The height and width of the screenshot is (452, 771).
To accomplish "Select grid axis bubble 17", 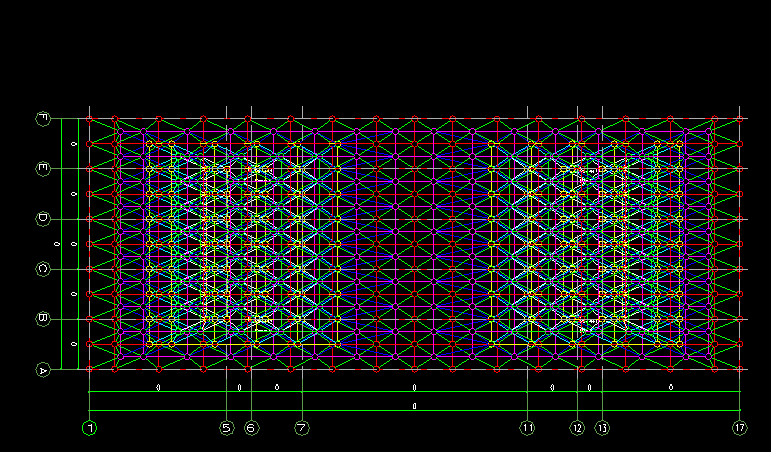I will coord(738,428).
